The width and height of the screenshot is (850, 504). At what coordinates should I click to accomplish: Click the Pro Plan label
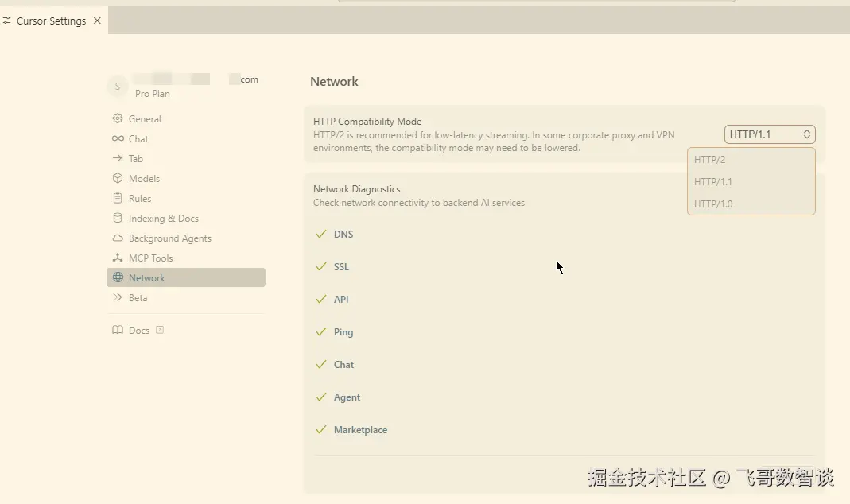click(153, 94)
